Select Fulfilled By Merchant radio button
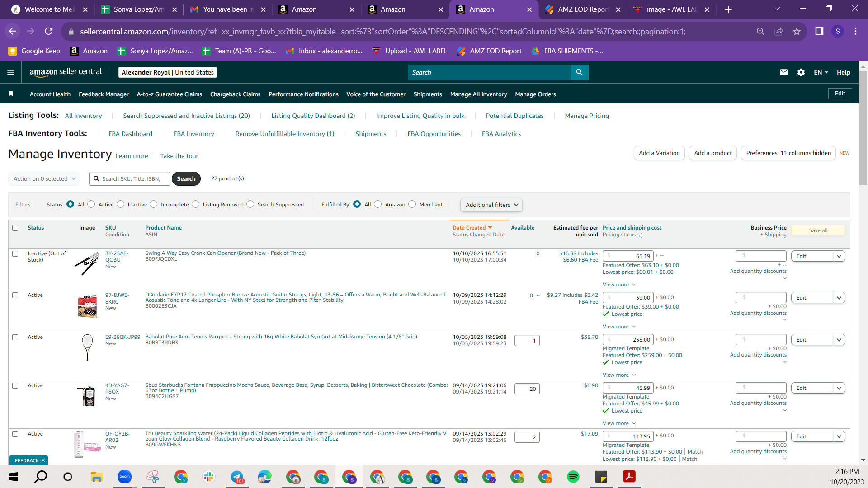 (x=412, y=204)
